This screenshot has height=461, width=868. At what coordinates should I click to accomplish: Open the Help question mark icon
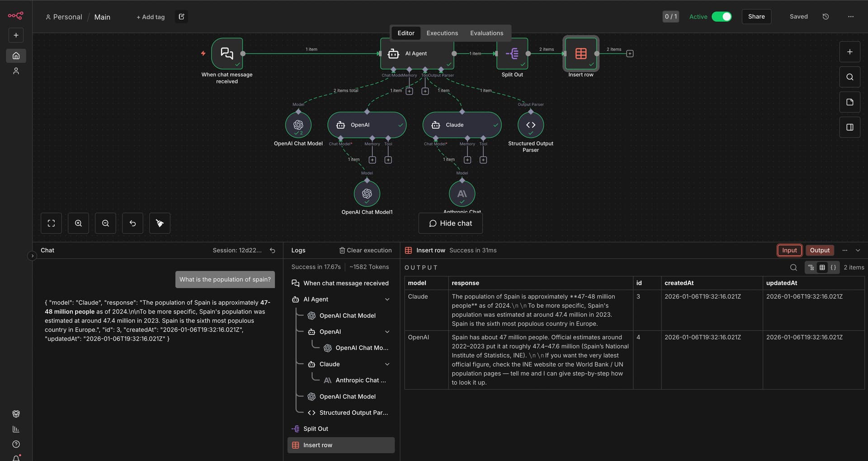tap(16, 444)
